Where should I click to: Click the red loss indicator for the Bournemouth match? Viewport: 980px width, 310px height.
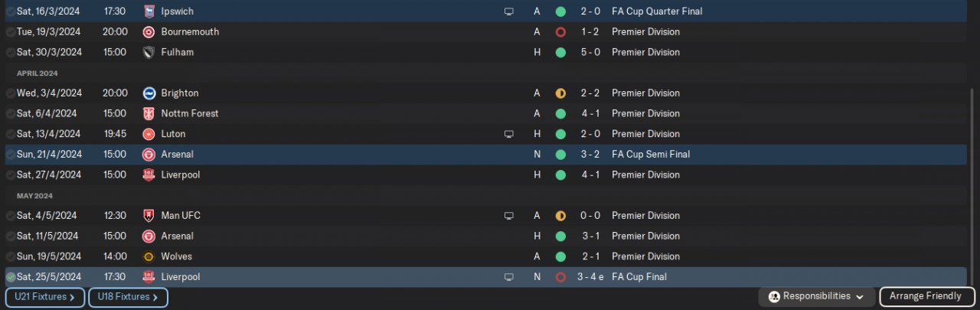tap(560, 32)
